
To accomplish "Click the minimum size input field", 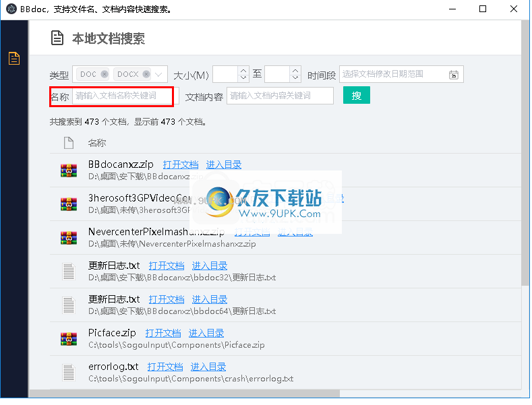I will coord(226,74).
